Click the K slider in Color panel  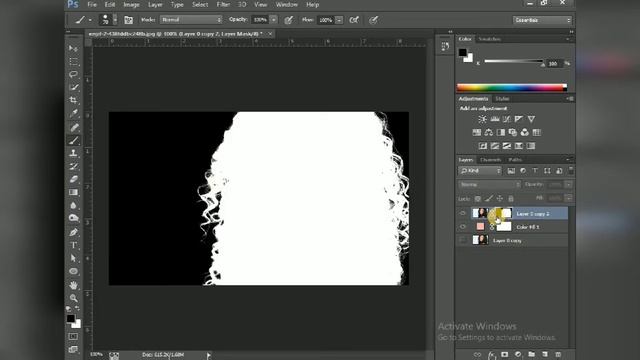pyautogui.click(x=513, y=62)
